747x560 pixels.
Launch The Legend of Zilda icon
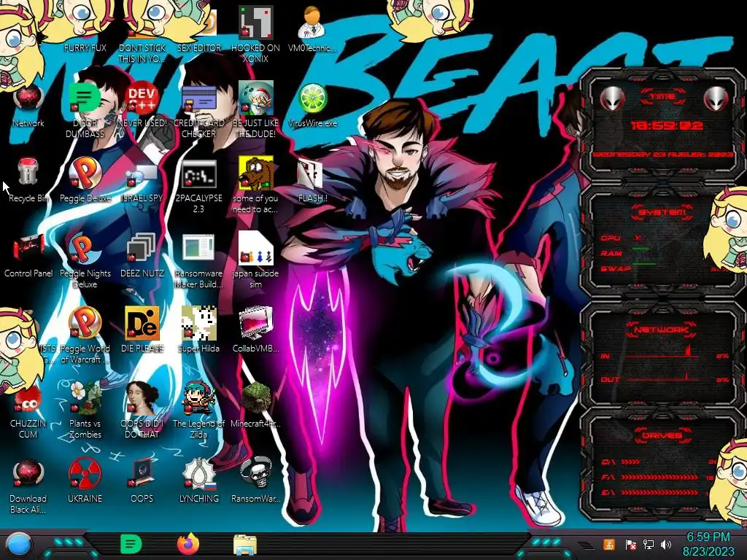(x=199, y=411)
